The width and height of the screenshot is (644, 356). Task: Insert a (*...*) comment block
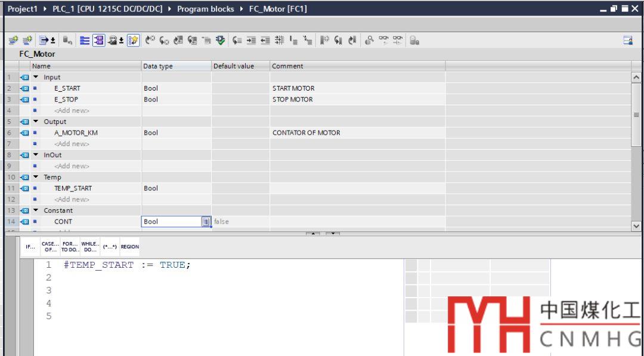[x=110, y=247]
